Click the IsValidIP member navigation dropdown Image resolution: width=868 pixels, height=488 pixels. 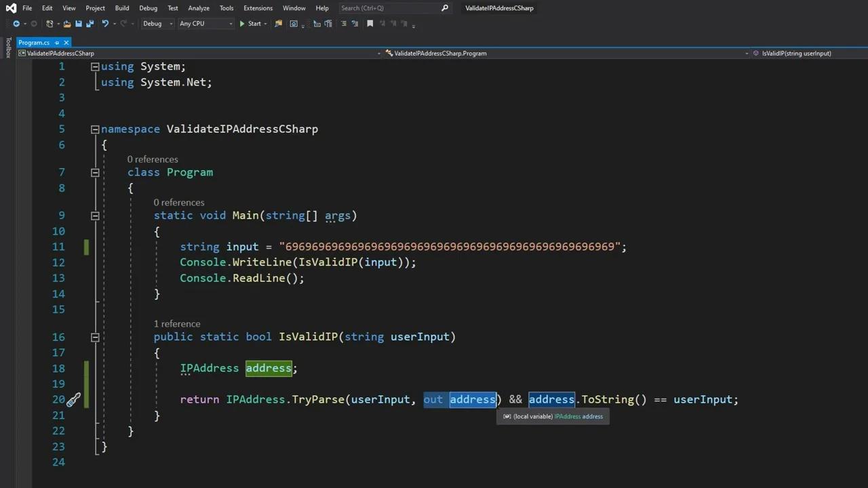pos(797,53)
